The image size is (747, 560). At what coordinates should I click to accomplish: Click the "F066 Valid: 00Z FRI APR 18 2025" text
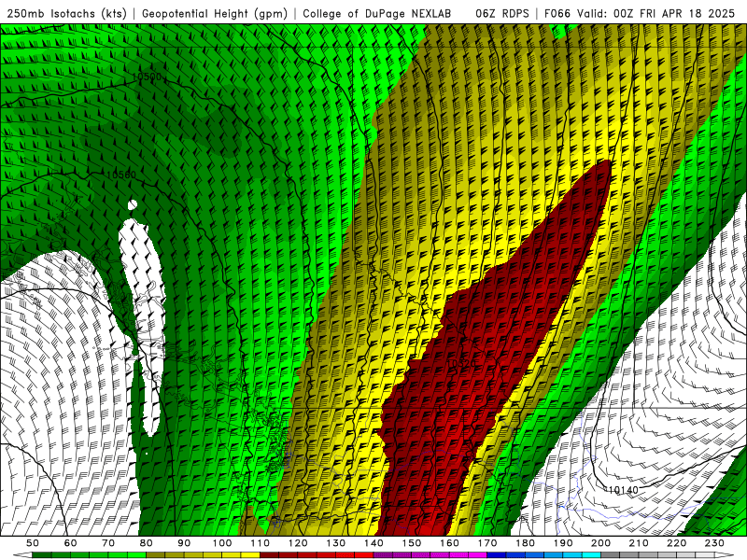639,13
